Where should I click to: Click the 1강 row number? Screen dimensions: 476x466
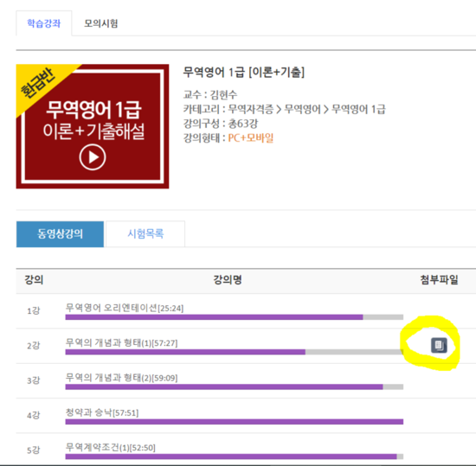(34, 310)
